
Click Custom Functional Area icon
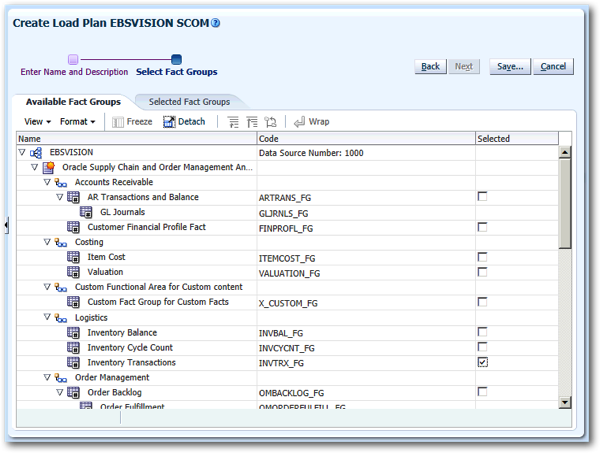[61, 287]
